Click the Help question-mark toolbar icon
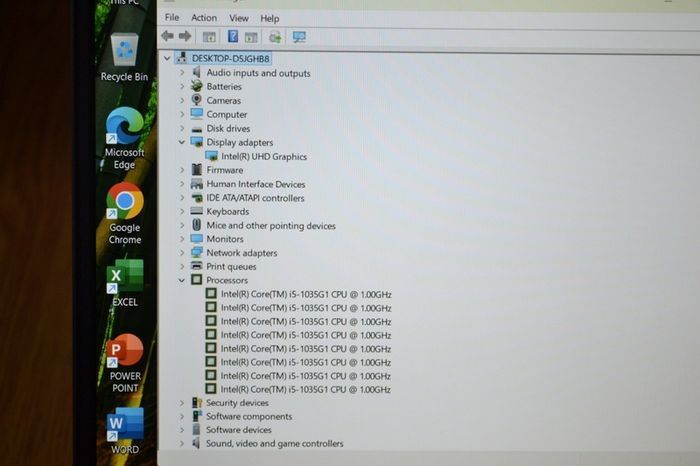Image resolution: width=700 pixels, height=466 pixels. point(233,37)
